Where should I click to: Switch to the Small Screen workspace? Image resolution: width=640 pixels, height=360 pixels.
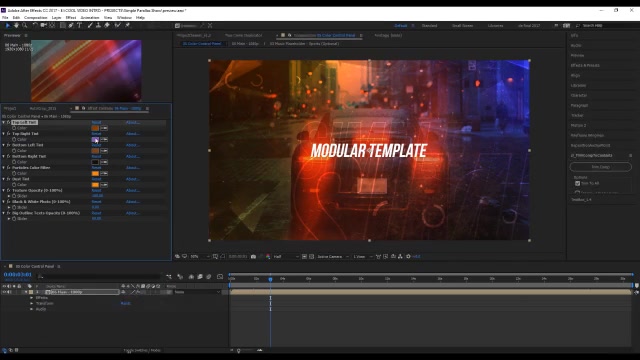462,26
